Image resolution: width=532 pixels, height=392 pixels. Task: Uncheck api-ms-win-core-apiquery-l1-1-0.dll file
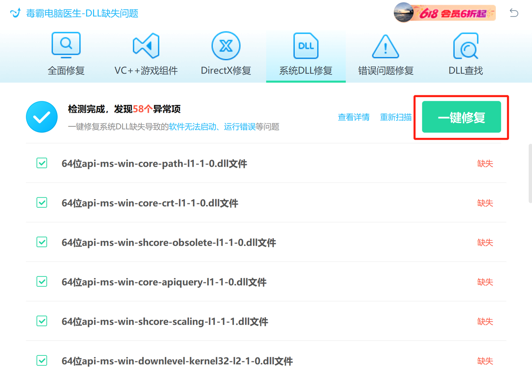[41, 282]
